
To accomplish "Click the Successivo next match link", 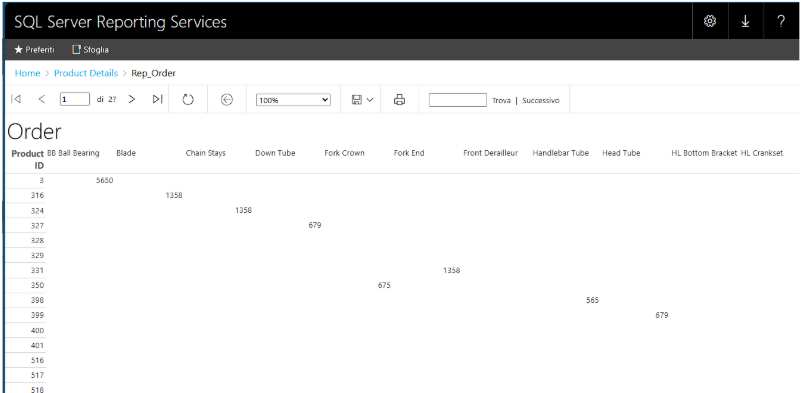I will pyautogui.click(x=540, y=100).
